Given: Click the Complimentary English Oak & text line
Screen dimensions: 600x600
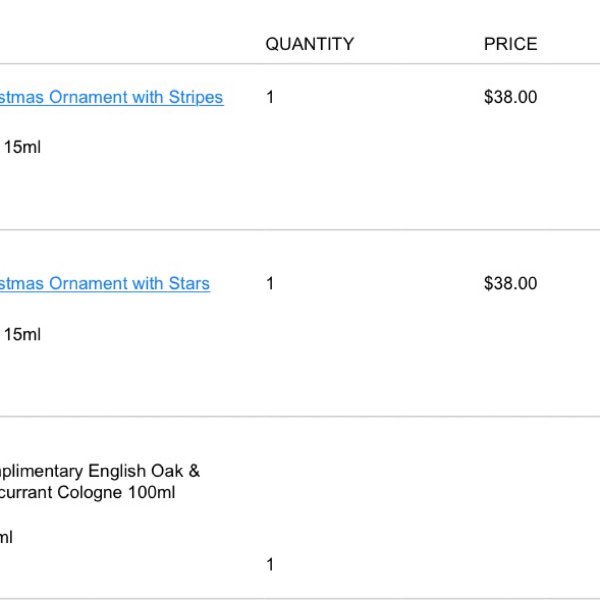Looking at the screenshot, I should 100,472.
